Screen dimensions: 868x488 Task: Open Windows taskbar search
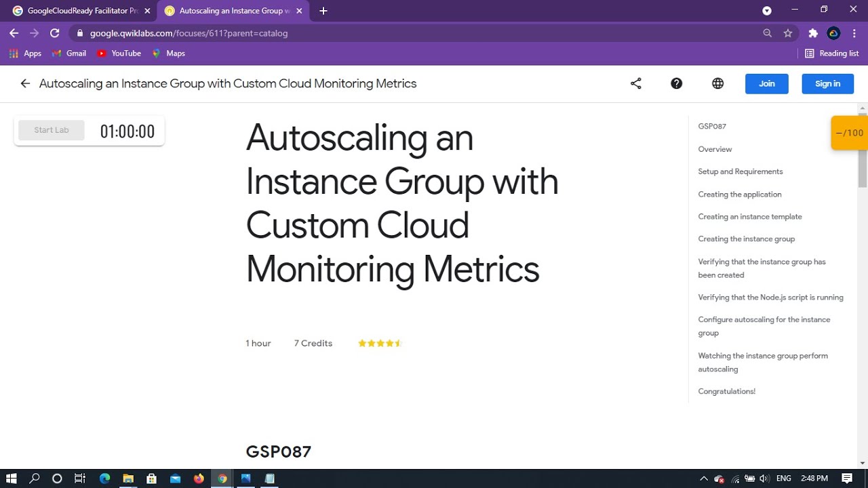tap(35, 479)
